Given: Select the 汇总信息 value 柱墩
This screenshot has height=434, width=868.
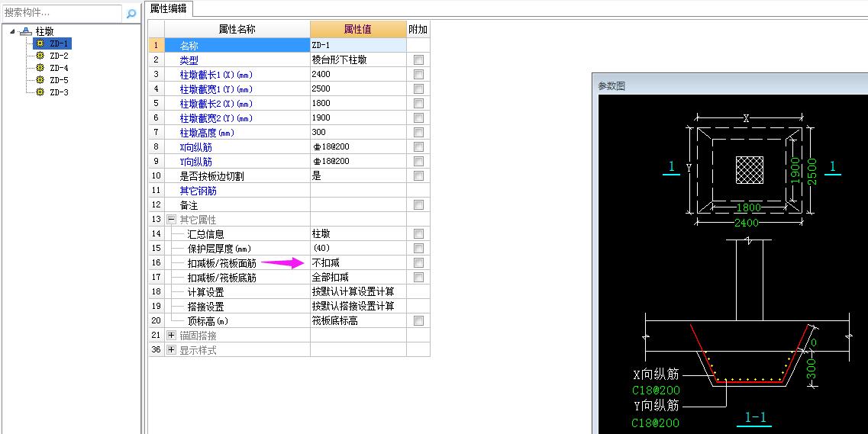Looking at the screenshot, I should click(358, 234).
